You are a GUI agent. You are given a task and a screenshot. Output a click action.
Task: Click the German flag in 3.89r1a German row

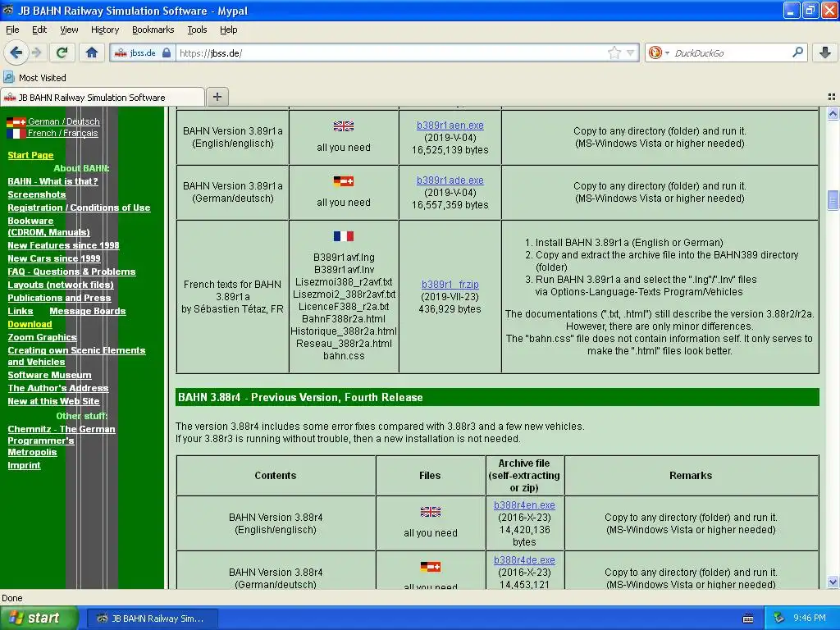pyautogui.click(x=344, y=181)
